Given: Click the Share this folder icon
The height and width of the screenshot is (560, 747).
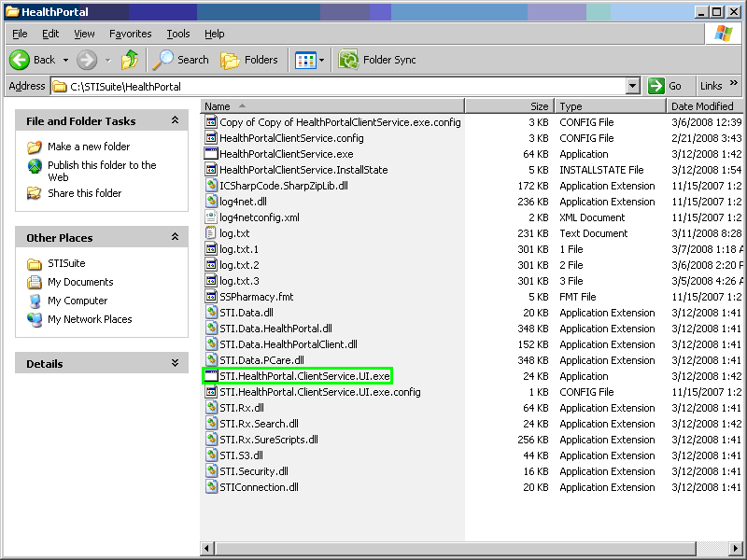Looking at the screenshot, I should [35, 193].
